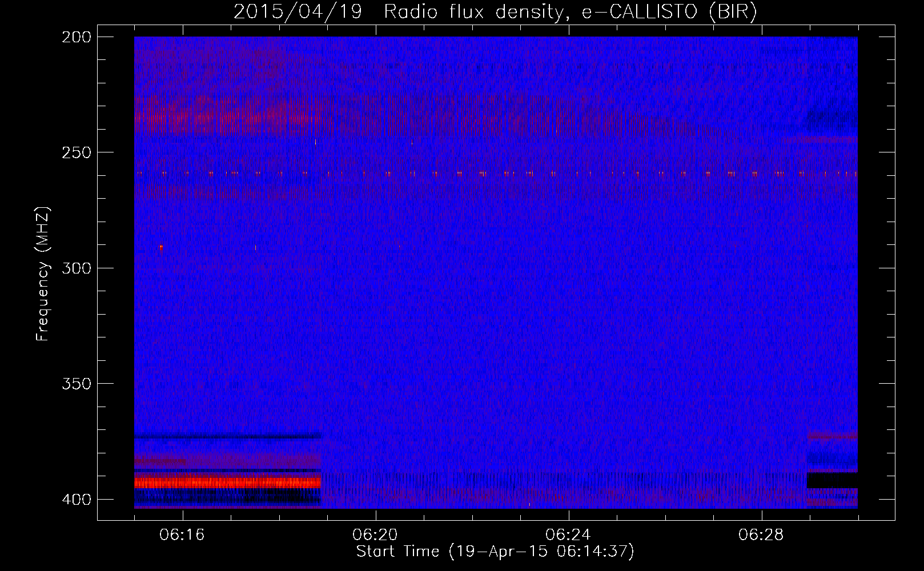This screenshot has height=571, width=924.
Task: Click the 06:24 time tick label
Action: 568,535
